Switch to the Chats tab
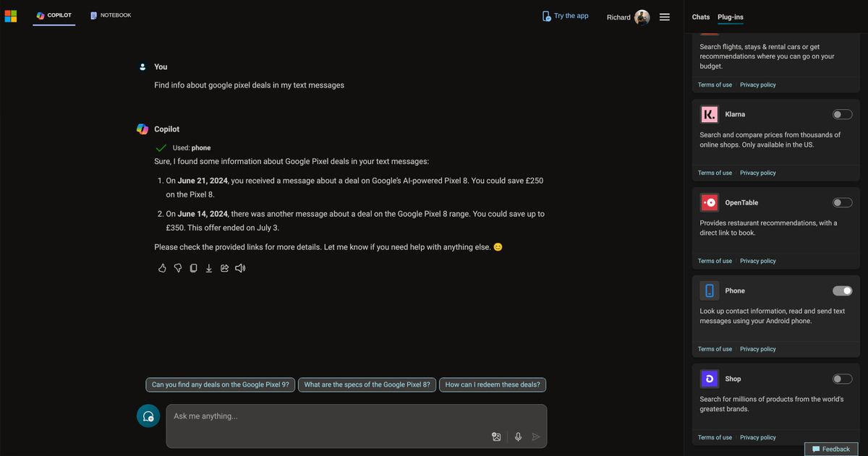 pos(700,17)
